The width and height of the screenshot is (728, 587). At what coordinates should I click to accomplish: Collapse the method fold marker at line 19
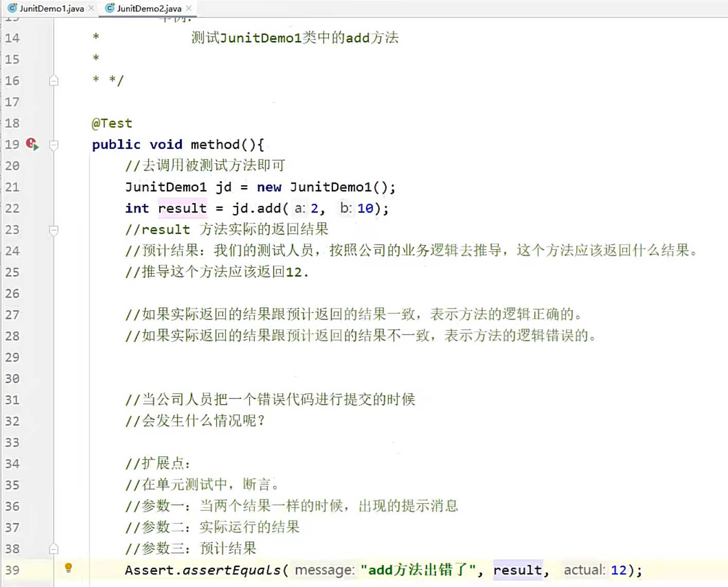[x=54, y=146]
